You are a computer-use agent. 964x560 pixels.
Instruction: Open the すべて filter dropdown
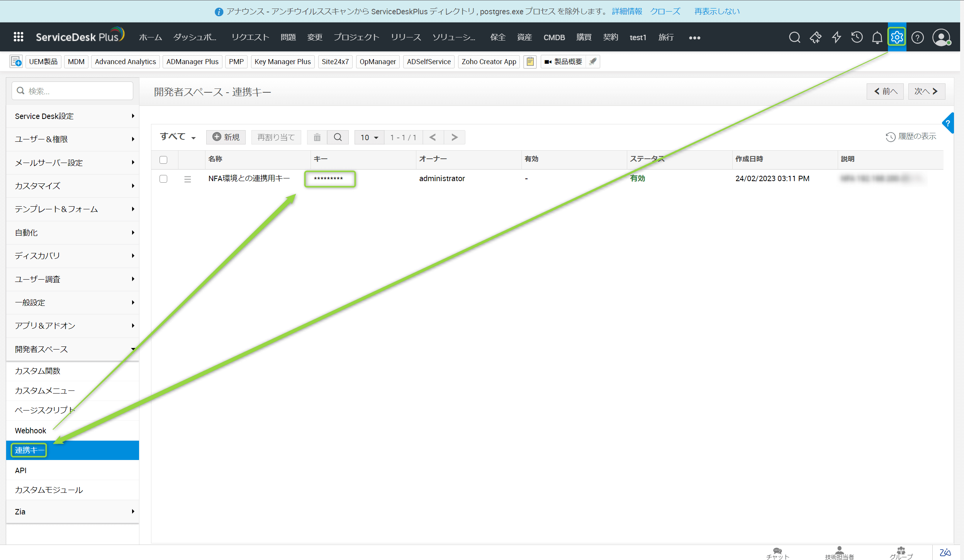[x=178, y=137]
